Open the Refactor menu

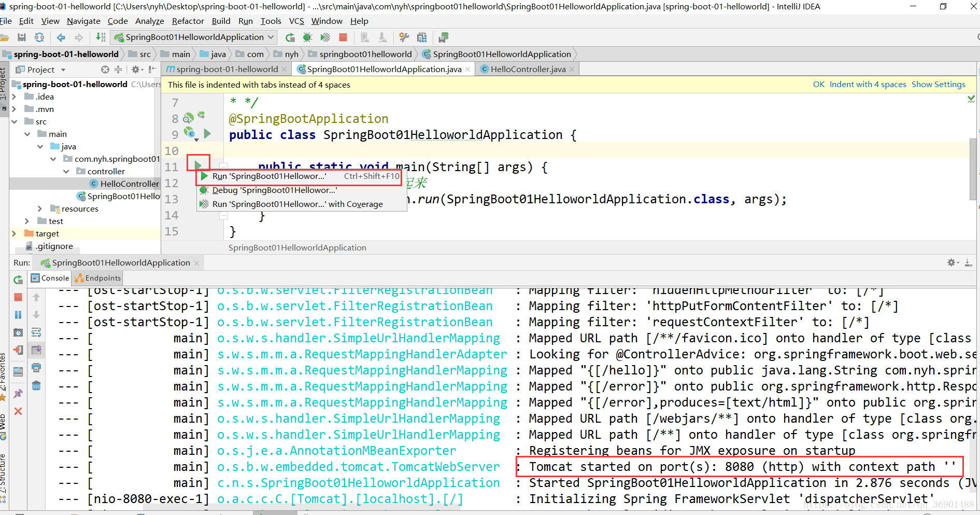188,21
